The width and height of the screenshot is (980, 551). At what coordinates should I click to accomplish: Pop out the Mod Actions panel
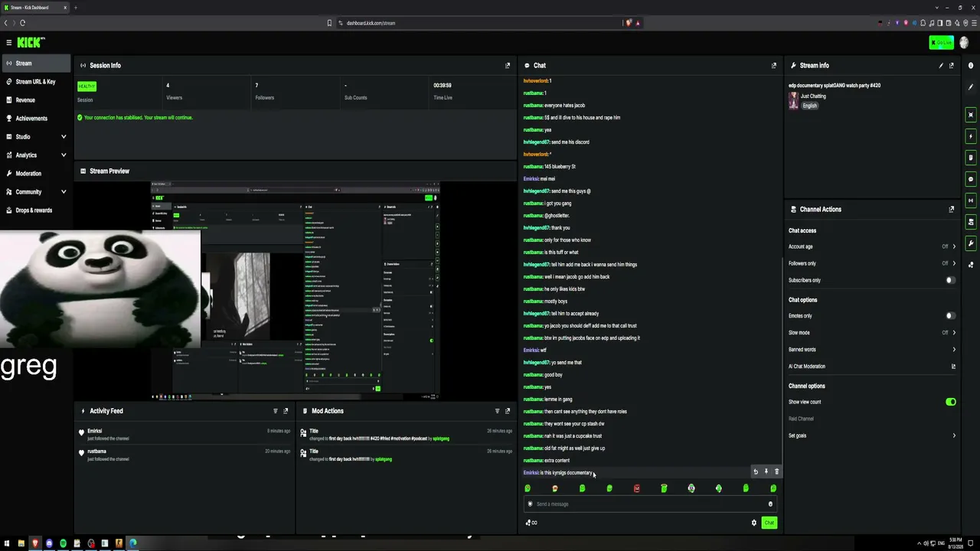507,411
